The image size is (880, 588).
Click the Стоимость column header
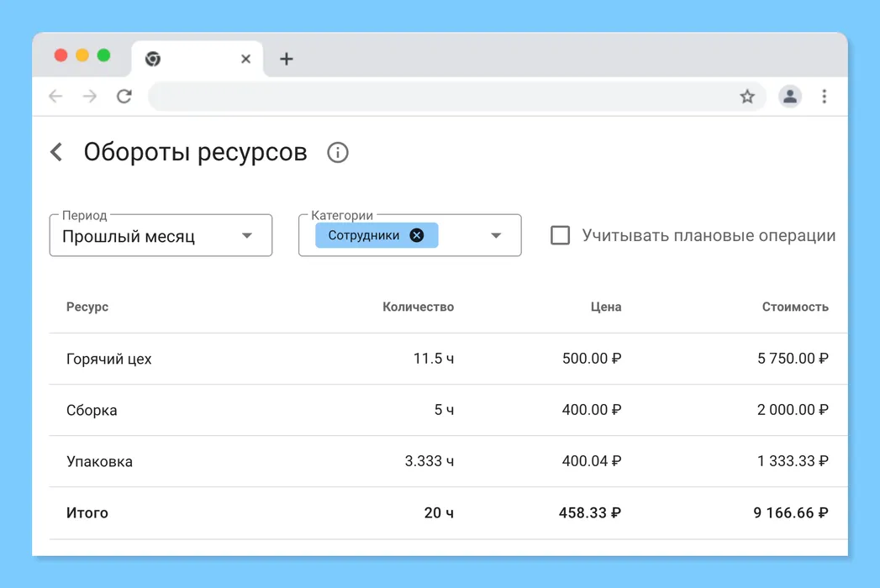[795, 307]
